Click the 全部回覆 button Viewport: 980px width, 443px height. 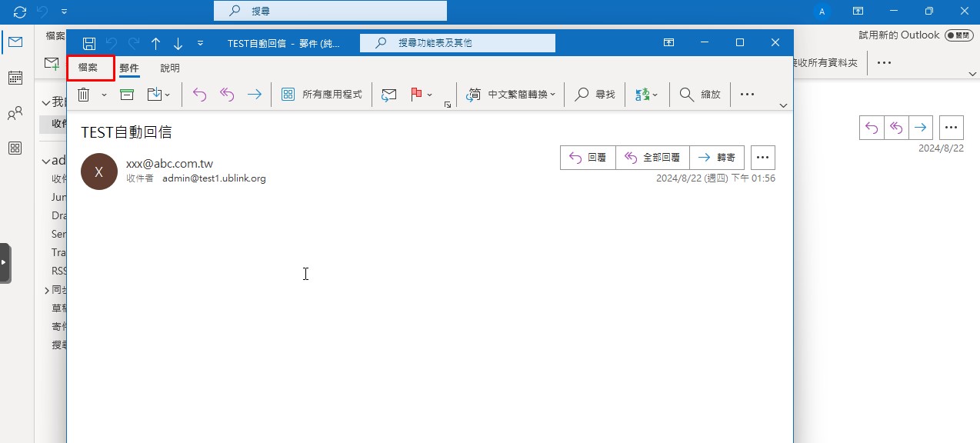click(x=652, y=158)
